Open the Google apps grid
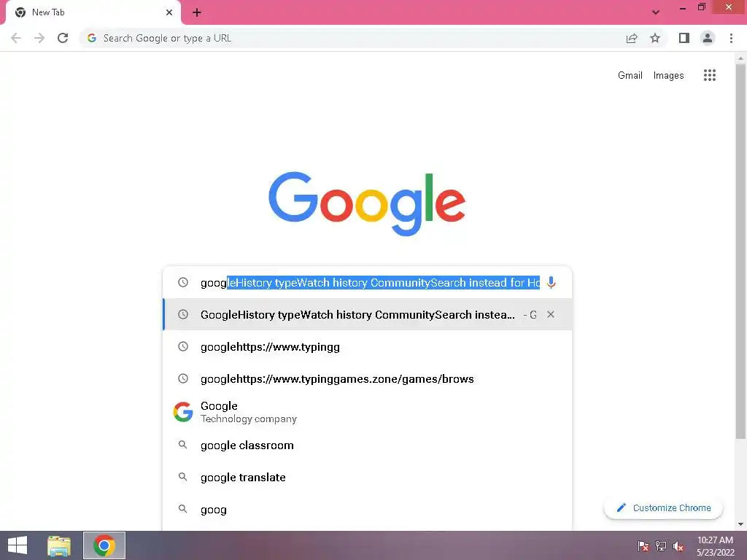Image resolution: width=747 pixels, height=560 pixels. (x=709, y=75)
